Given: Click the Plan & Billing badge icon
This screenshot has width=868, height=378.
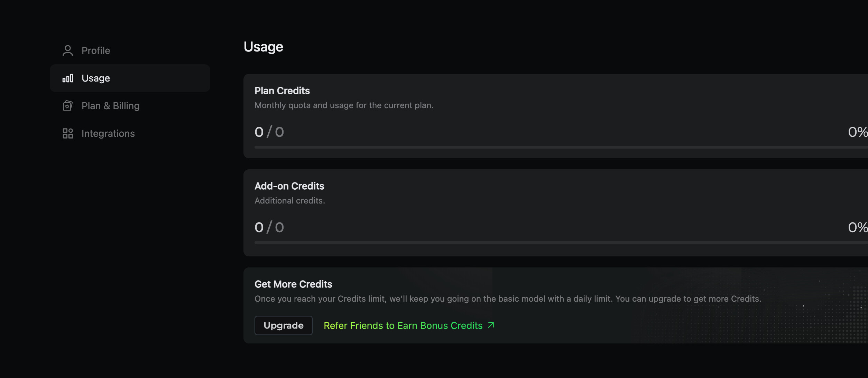Looking at the screenshot, I should [x=68, y=106].
